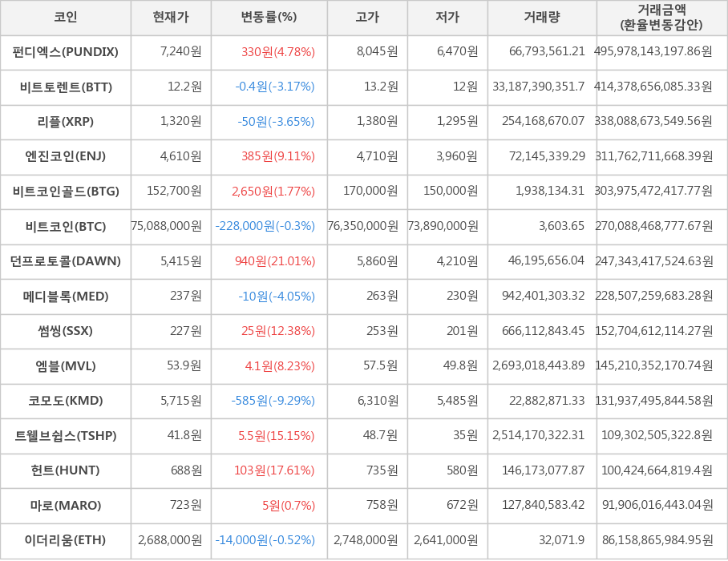
Task: Open the 트웰브쉽스(TSHP) coin entry
Action: pyautogui.click(x=66, y=436)
